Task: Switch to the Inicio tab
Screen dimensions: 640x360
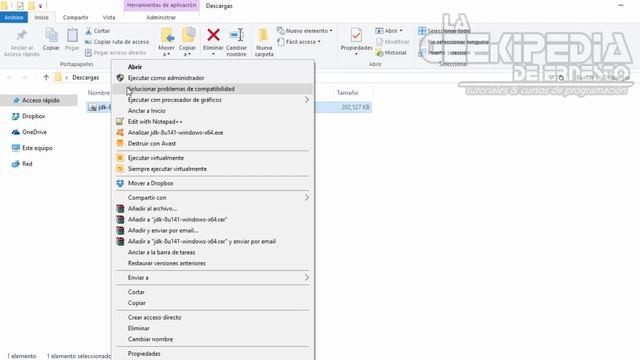Action: (41, 18)
